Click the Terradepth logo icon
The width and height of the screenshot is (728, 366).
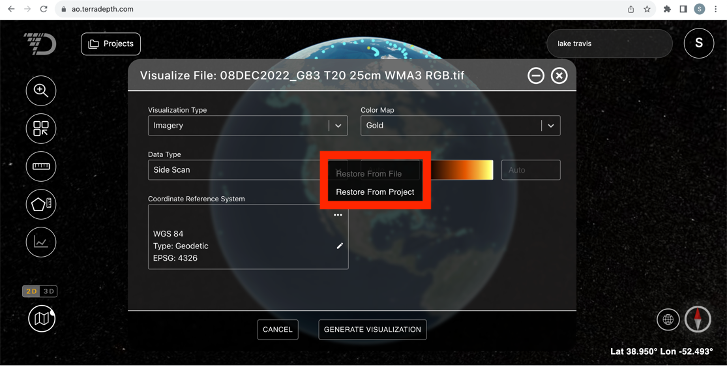(x=40, y=44)
